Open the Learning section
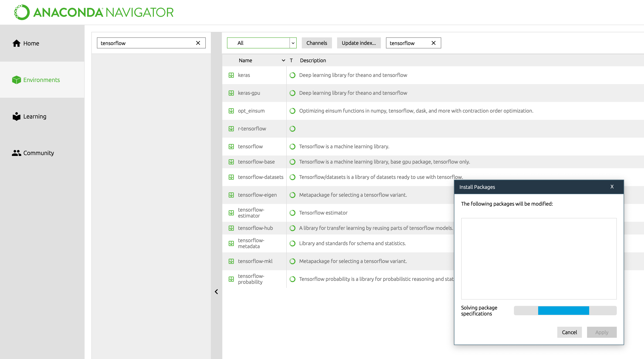The image size is (644, 359). pos(42,116)
